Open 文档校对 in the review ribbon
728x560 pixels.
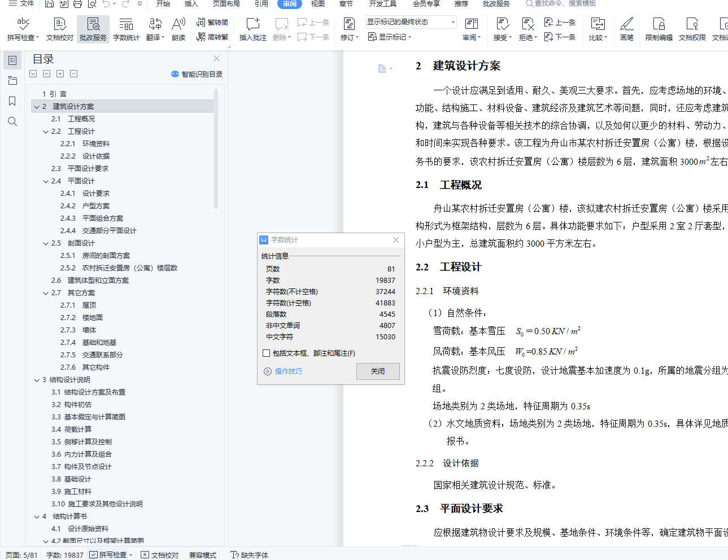click(x=60, y=29)
